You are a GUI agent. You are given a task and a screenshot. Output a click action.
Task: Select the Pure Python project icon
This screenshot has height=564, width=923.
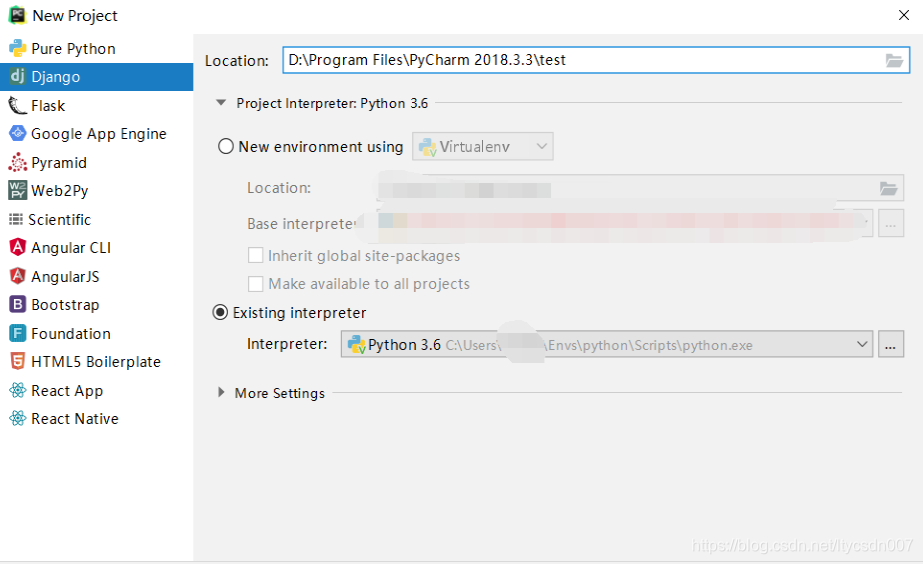(18, 48)
